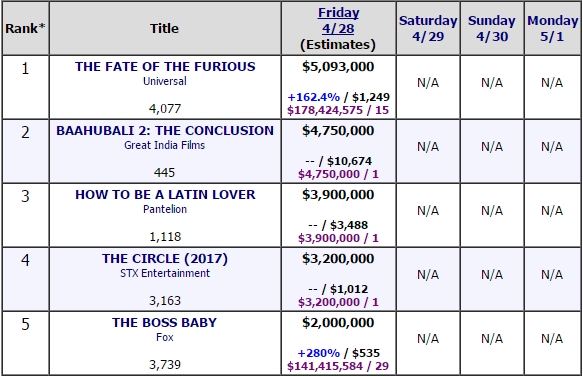The width and height of the screenshot is (583, 376).
Task: Click the Great India Films distributor
Action: 164,145
